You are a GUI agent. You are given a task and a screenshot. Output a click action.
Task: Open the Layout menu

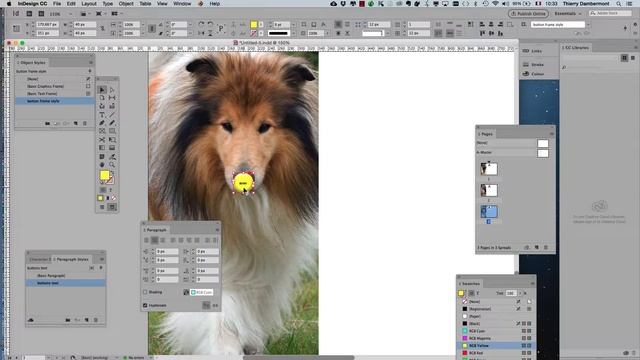[x=89, y=4]
